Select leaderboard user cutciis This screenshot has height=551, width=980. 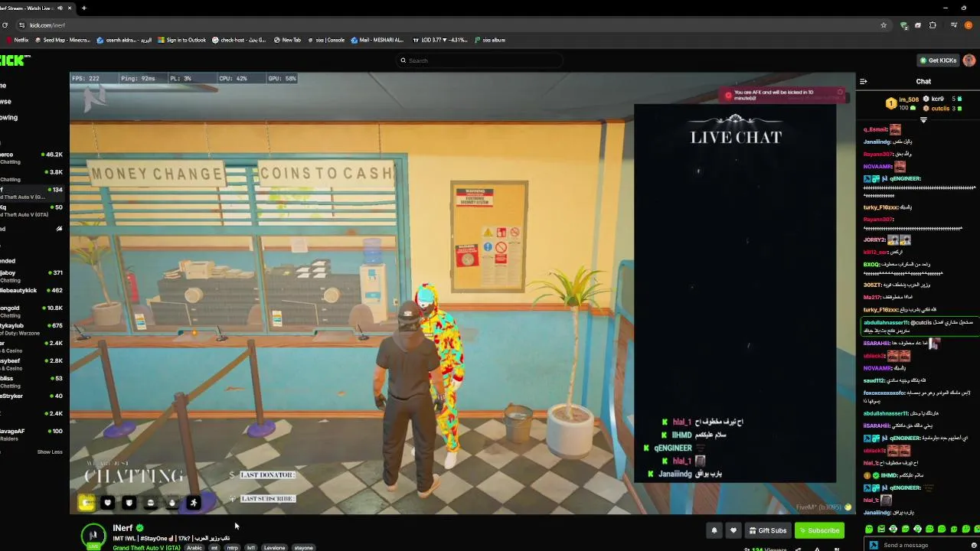tap(936, 108)
